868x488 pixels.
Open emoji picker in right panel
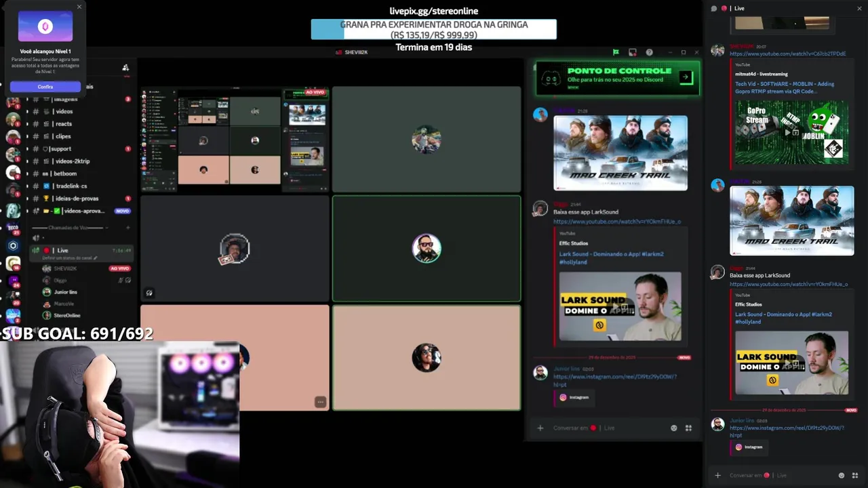pyautogui.click(x=842, y=475)
